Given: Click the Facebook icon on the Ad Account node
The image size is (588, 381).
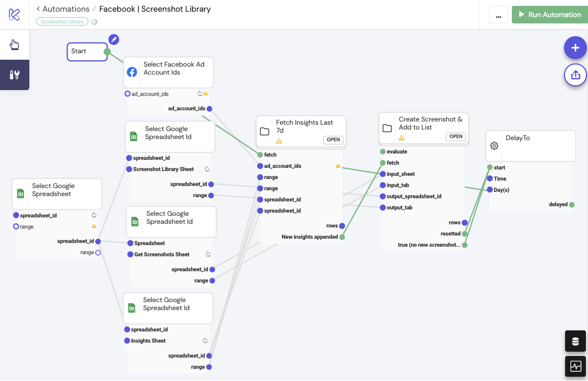Looking at the screenshot, I should pos(132,71).
